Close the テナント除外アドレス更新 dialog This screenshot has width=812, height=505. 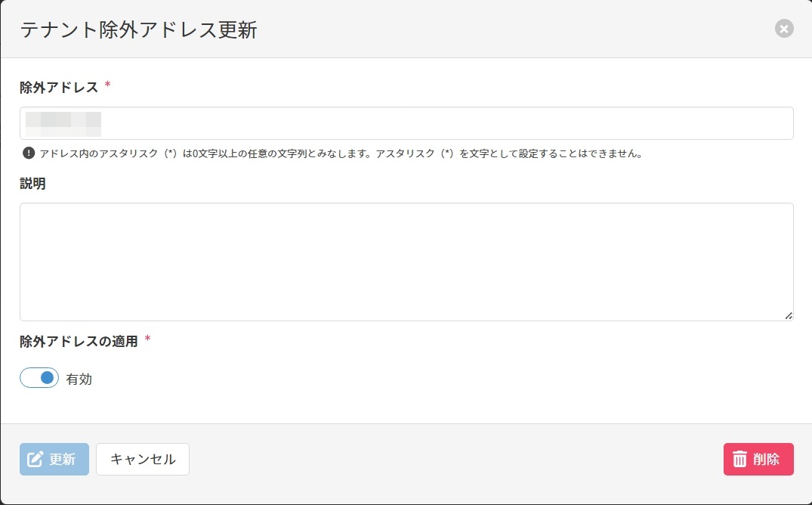point(784,29)
